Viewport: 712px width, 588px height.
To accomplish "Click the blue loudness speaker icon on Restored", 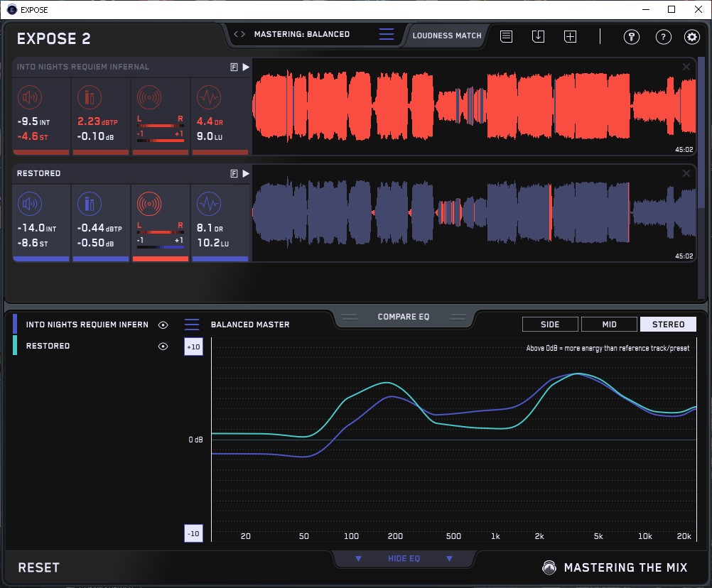I will tap(30, 204).
